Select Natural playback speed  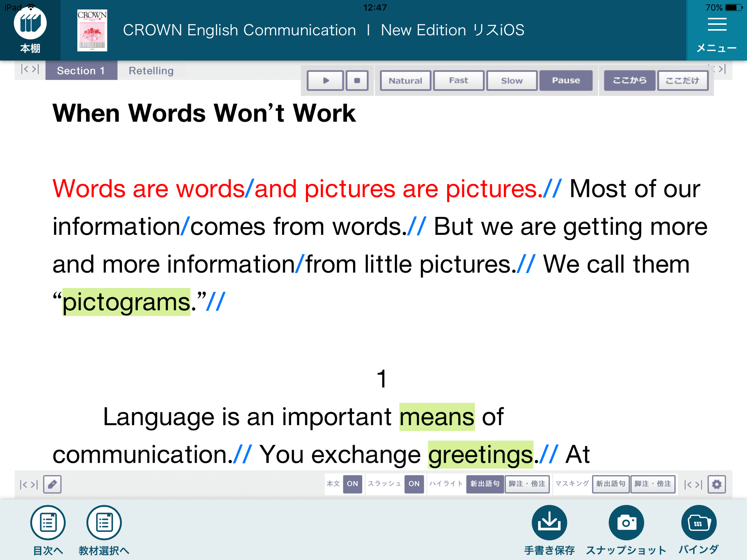tap(405, 80)
